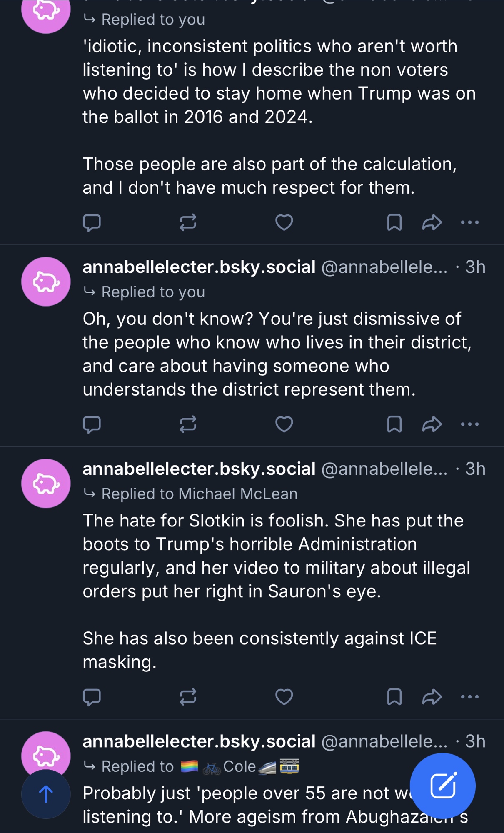Open more options on district representation post

click(x=470, y=424)
